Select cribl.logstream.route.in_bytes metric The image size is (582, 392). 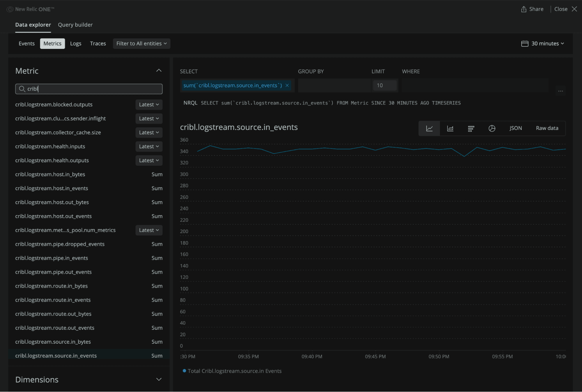pyautogui.click(x=52, y=286)
